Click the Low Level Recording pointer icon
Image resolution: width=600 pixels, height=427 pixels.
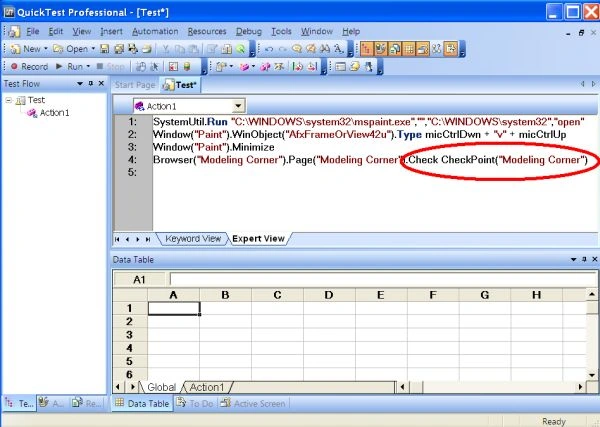(154, 67)
